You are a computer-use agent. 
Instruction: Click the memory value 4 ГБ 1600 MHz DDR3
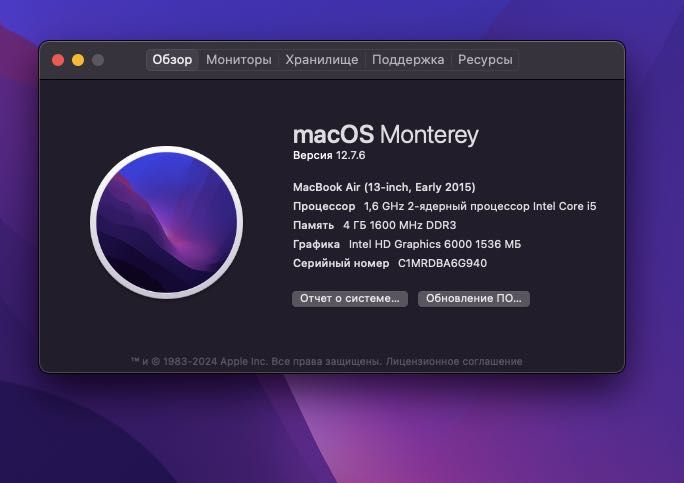point(400,226)
